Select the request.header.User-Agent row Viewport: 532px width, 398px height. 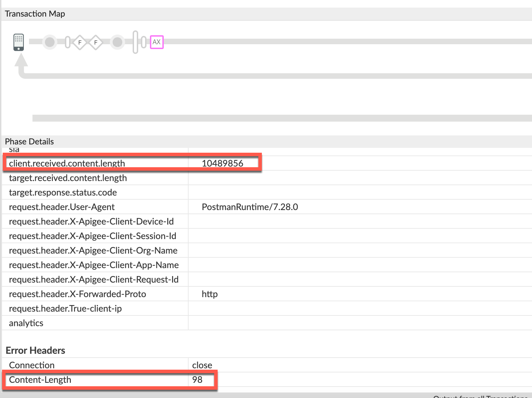pyautogui.click(x=62, y=207)
